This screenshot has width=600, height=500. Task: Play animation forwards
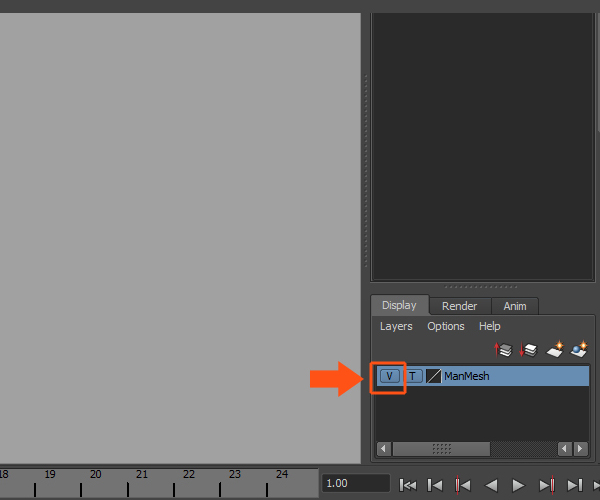[x=518, y=485]
